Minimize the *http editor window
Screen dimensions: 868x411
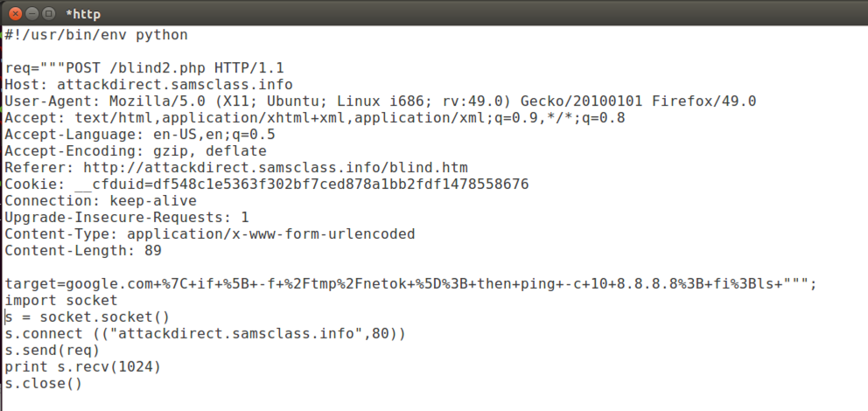[x=31, y=12]
